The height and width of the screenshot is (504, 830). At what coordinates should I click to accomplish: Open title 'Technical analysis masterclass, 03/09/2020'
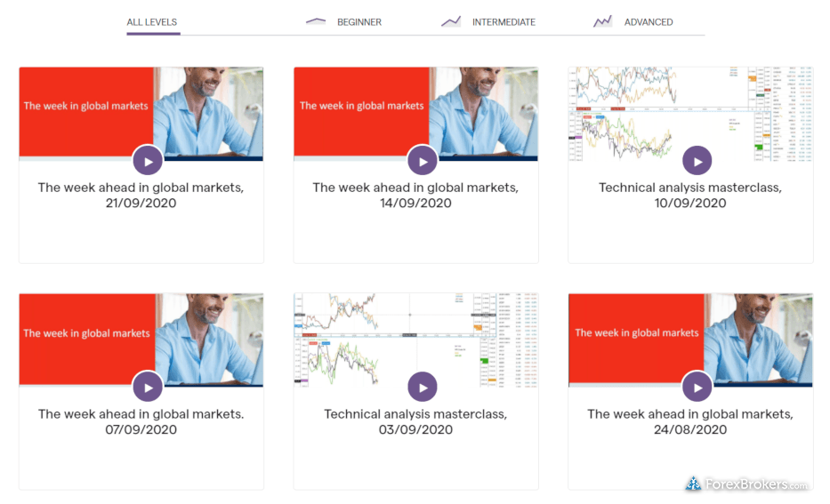coord(415,421)
